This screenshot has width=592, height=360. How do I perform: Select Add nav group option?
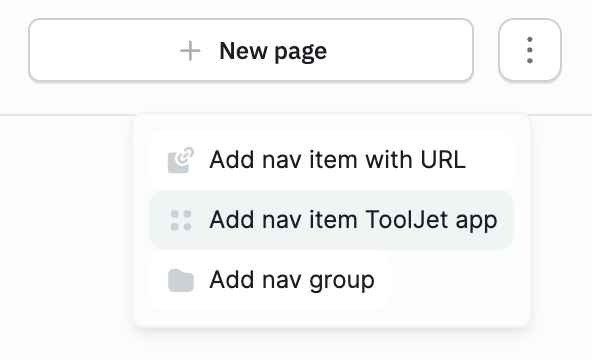pyautogui.click(x=270, y=280)
